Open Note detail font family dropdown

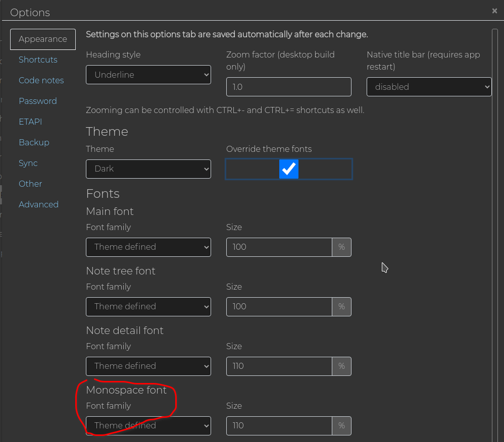[x=148, y=366]
